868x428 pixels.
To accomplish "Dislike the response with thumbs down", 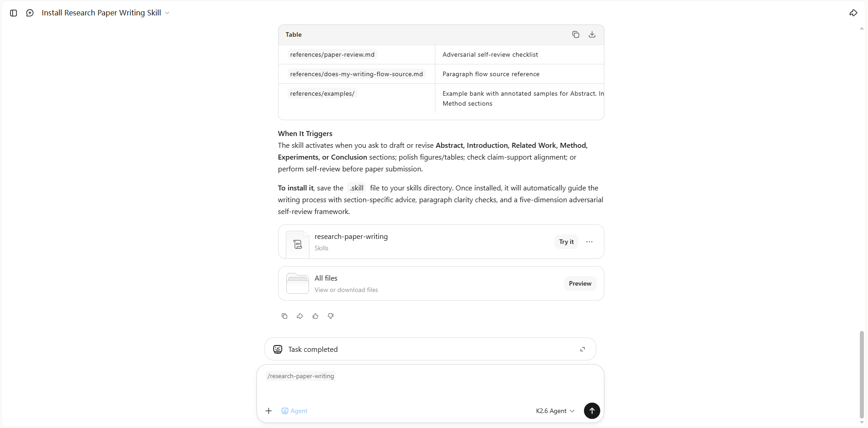I will pos(331,316).
